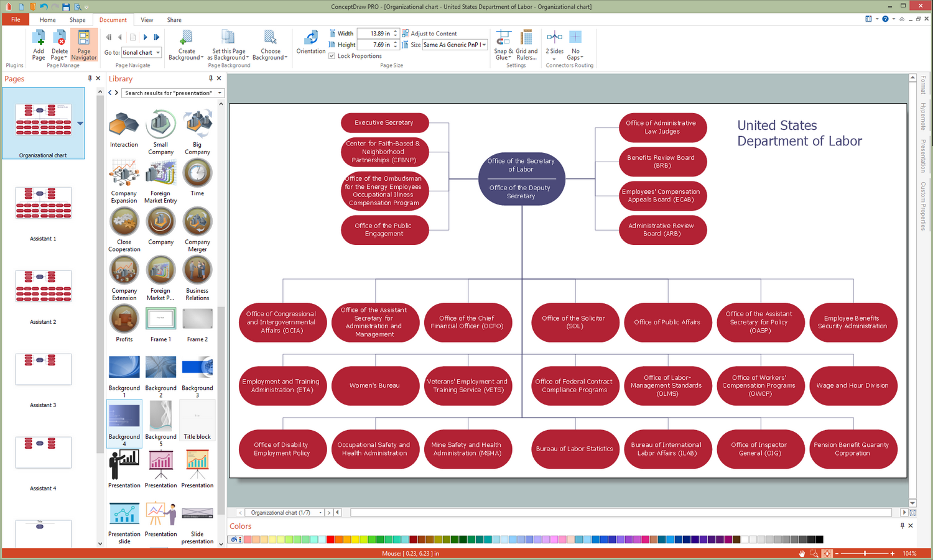Open Set this Page as Background

[x=228, y=45]
